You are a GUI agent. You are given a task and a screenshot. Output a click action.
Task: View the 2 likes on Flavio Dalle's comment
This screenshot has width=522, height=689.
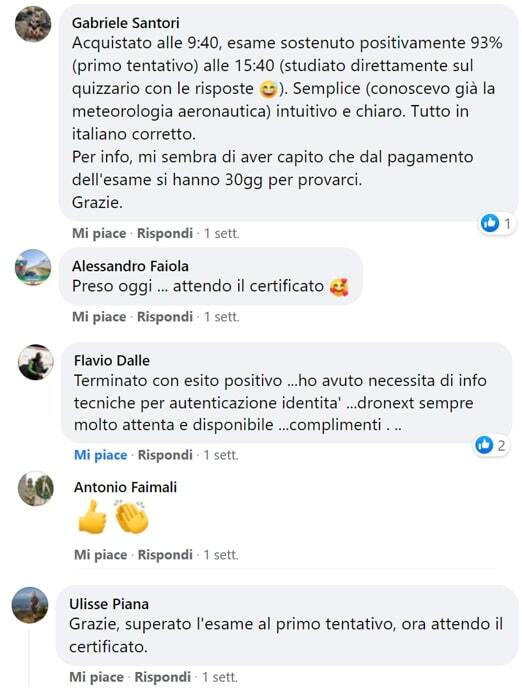pos(490,445)
